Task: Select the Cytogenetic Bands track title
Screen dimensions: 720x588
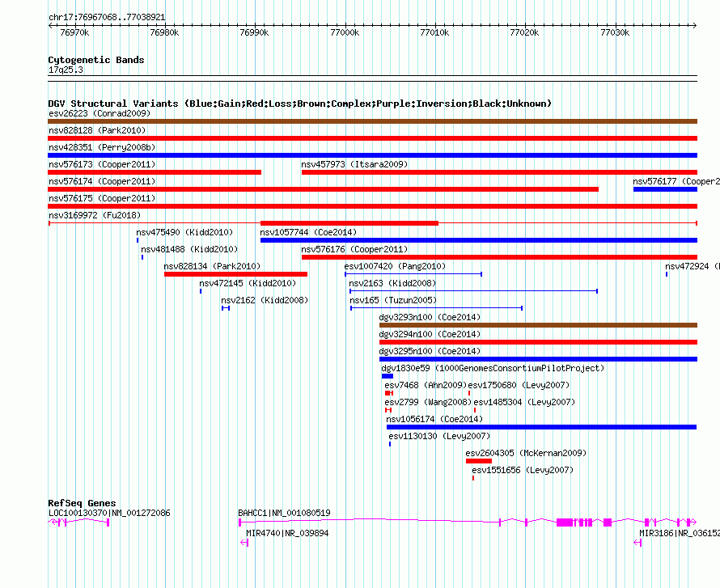Action: click(x=96, y=60)
